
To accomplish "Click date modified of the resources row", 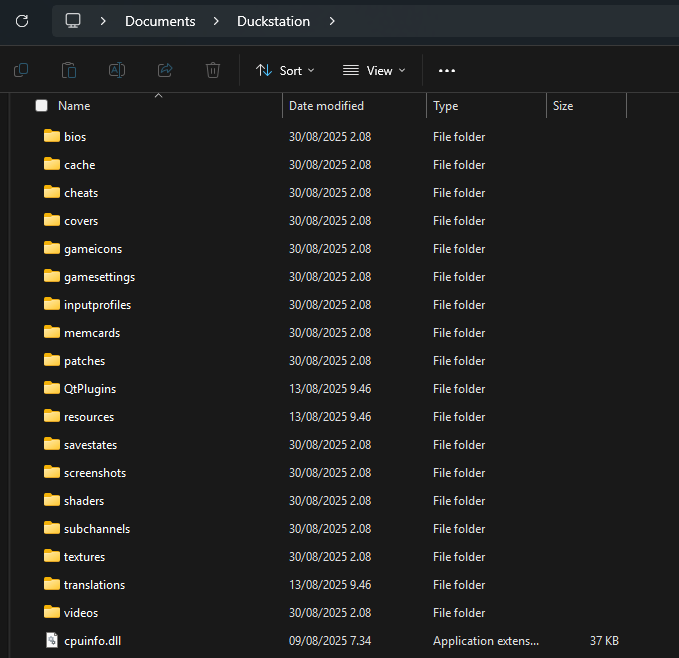I will tap(330, 417).
